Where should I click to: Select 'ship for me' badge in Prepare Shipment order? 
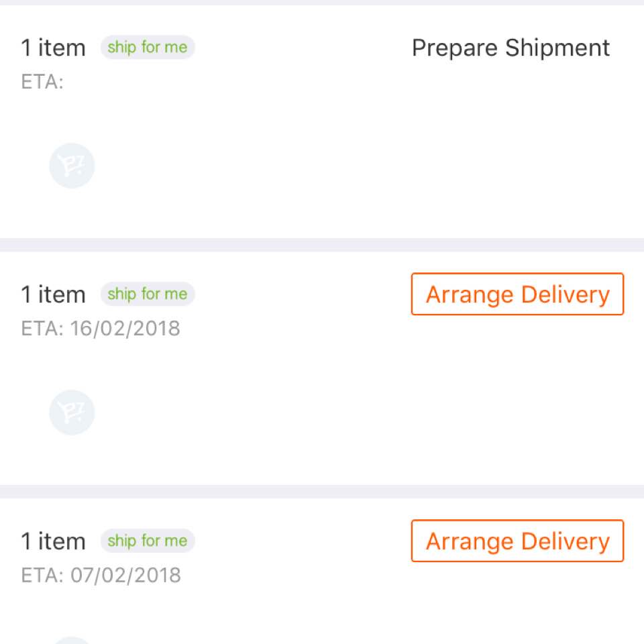(148, 47)
